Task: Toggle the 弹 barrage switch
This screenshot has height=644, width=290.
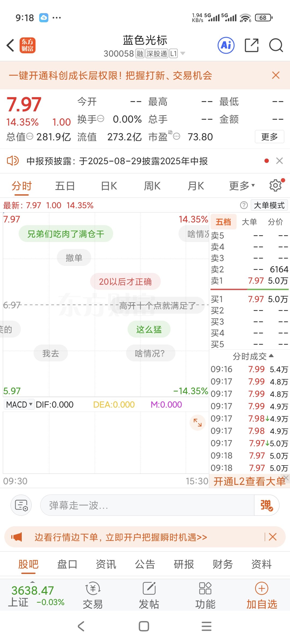Action: point(266,505)
